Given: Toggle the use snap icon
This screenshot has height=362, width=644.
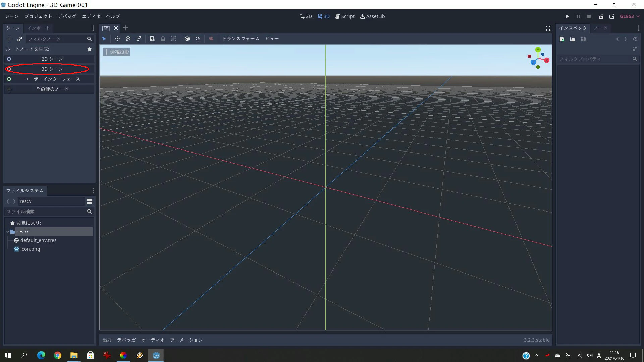Looking at the screenshot, I should 198,39.
